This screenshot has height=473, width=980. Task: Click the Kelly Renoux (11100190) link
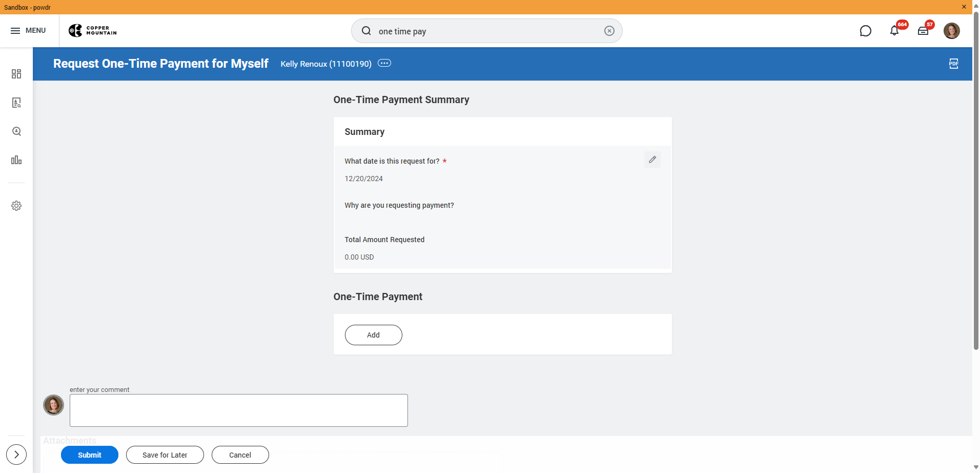point(326,64)
